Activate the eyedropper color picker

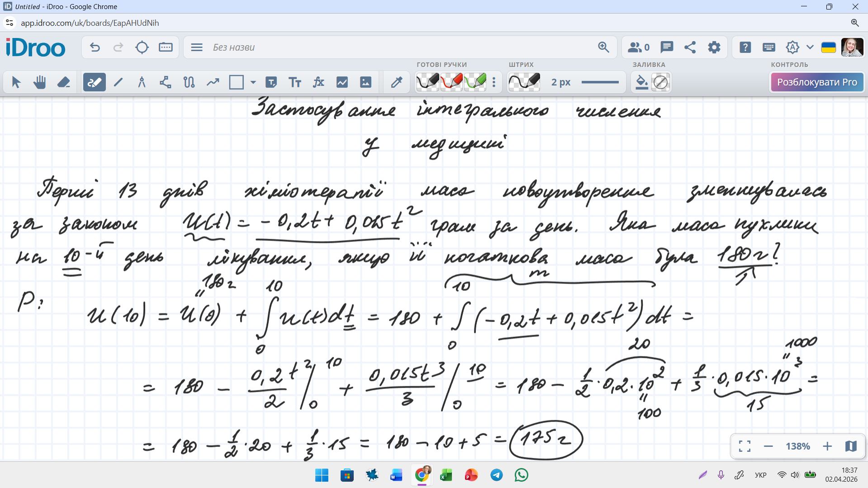pyautogui.click(x=397, y=82)
